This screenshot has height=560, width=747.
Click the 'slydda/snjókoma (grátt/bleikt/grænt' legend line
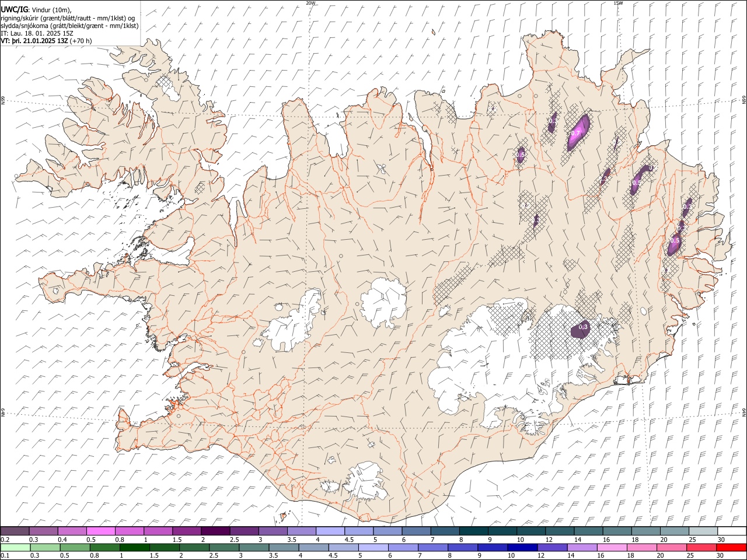[69, 26]
